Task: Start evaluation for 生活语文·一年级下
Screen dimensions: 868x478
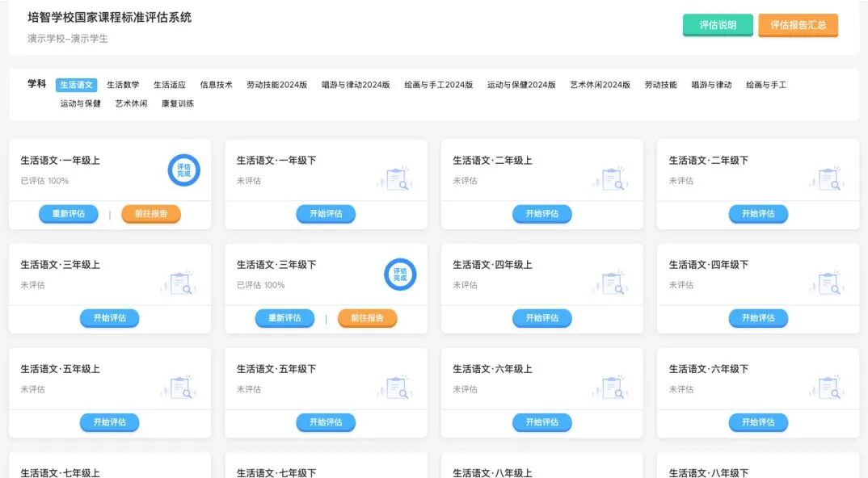Action: point(326,213)
